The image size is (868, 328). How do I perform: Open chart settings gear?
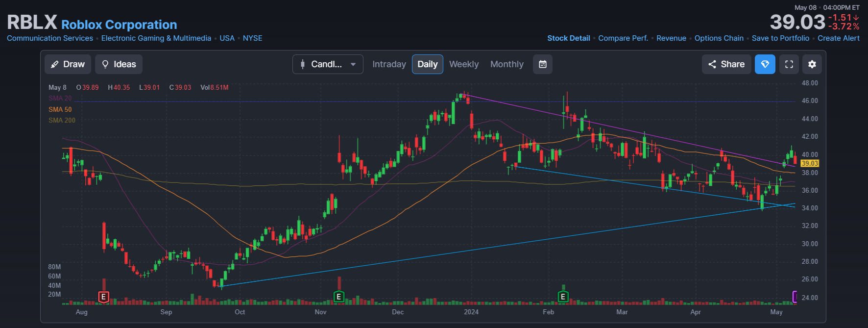812,64
